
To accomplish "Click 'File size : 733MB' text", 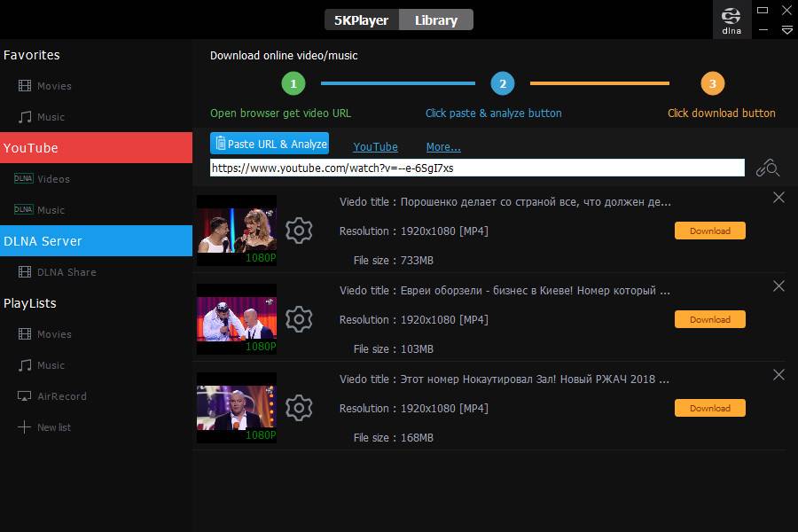I will pyautogui.click(x=394, y=261).
